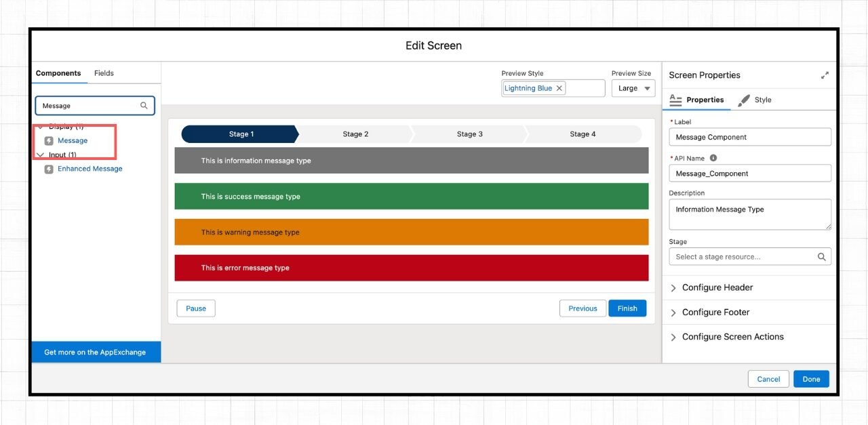Click the expand icon in Screen Properties
The height and width of the screenshot is (425, 868).
pos(825,75)
